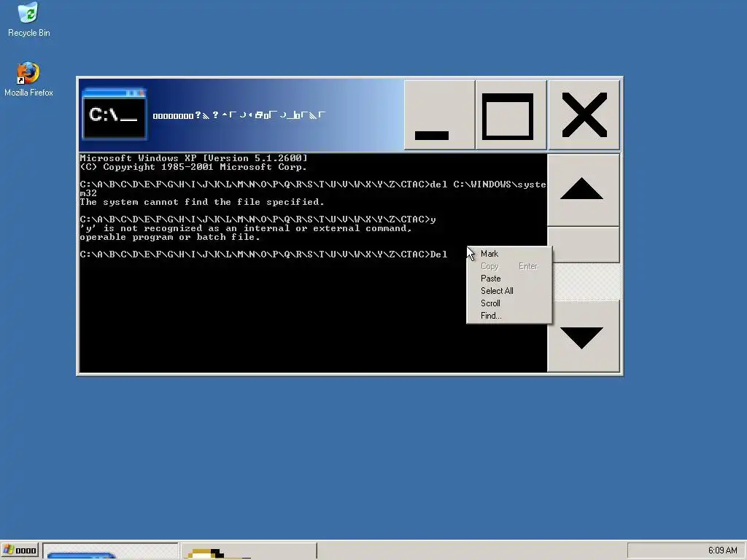Click the garbled command prompt title text
747x560 pixels.
pyautogui.click(x=239, y=114)
